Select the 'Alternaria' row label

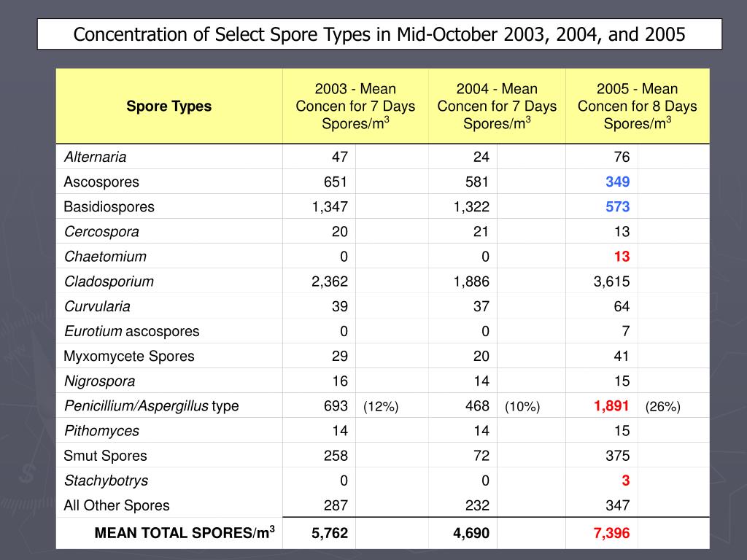pyautogui.click(x=96, y=157)
